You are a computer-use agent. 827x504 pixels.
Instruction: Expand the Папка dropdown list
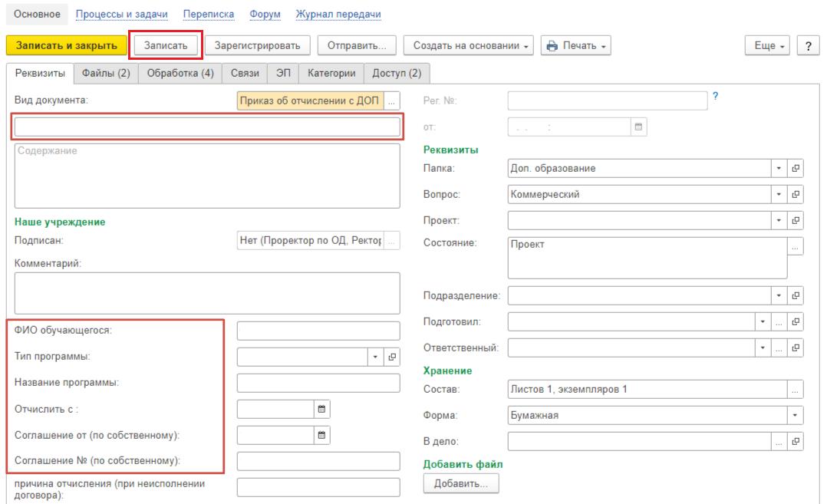(779, 168)
